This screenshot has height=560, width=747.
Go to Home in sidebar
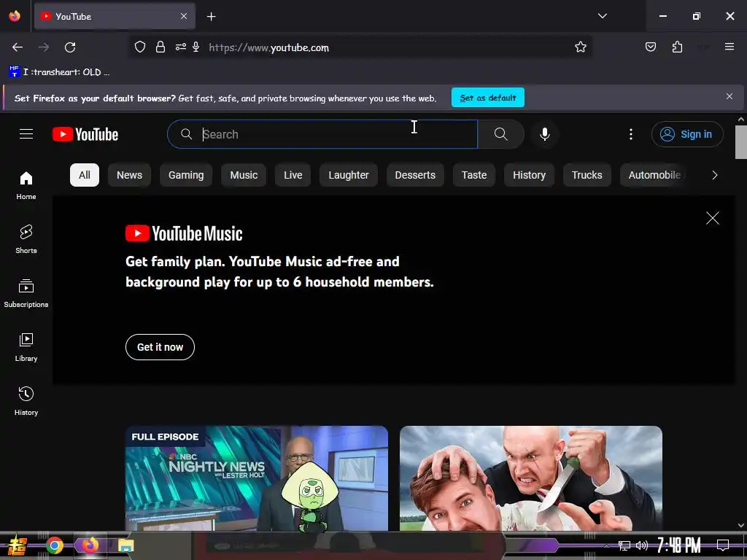pyautogui.click(x=26, y=186)
